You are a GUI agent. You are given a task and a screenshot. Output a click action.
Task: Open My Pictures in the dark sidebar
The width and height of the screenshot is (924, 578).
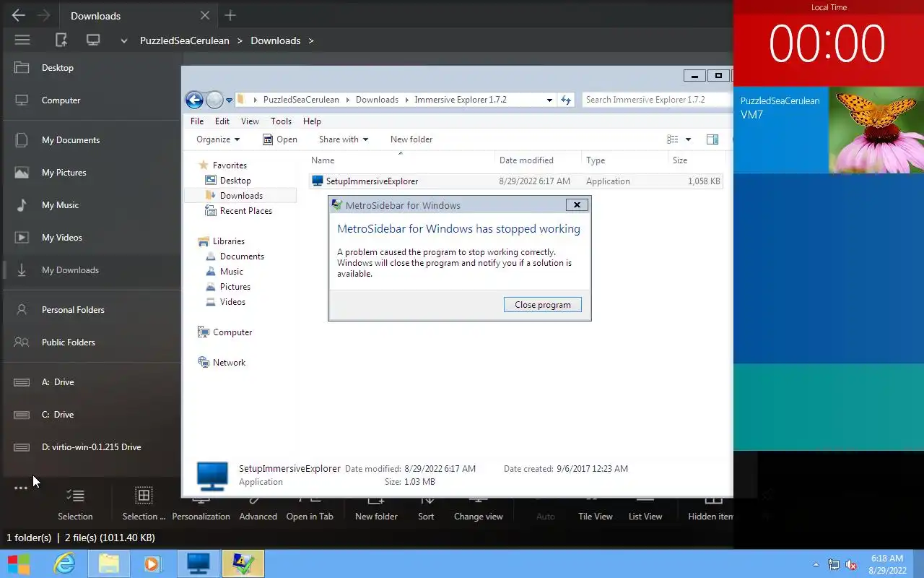click(92, 173)
